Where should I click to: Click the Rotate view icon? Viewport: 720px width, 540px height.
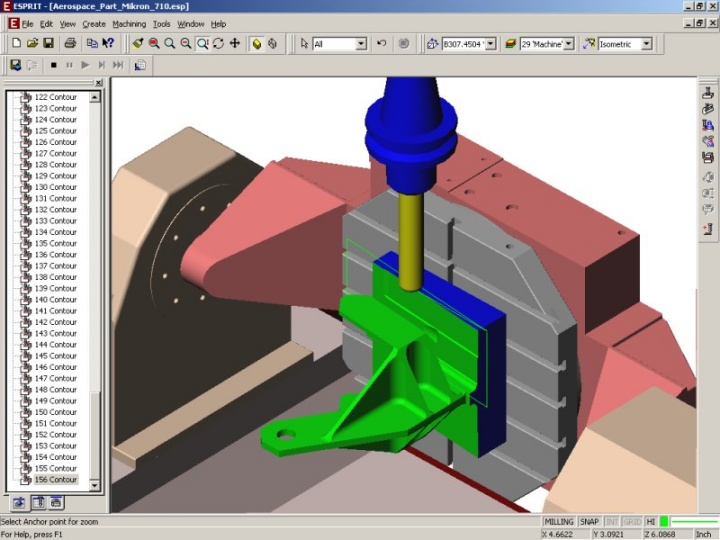click(x=218, y=44)
